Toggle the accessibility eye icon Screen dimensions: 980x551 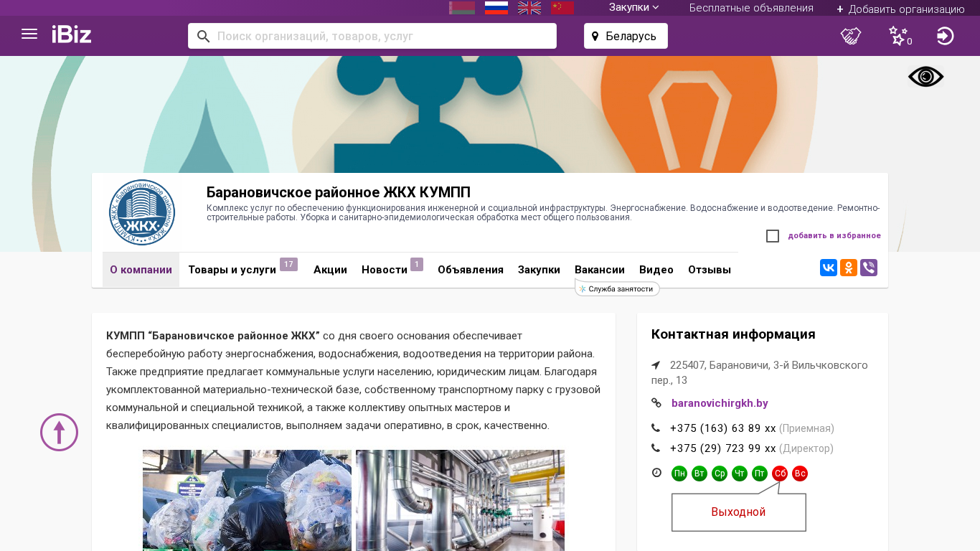pos(926,77)
